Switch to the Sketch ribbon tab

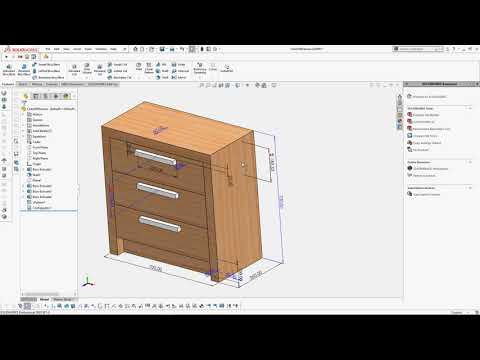click(x=23, y=84)
